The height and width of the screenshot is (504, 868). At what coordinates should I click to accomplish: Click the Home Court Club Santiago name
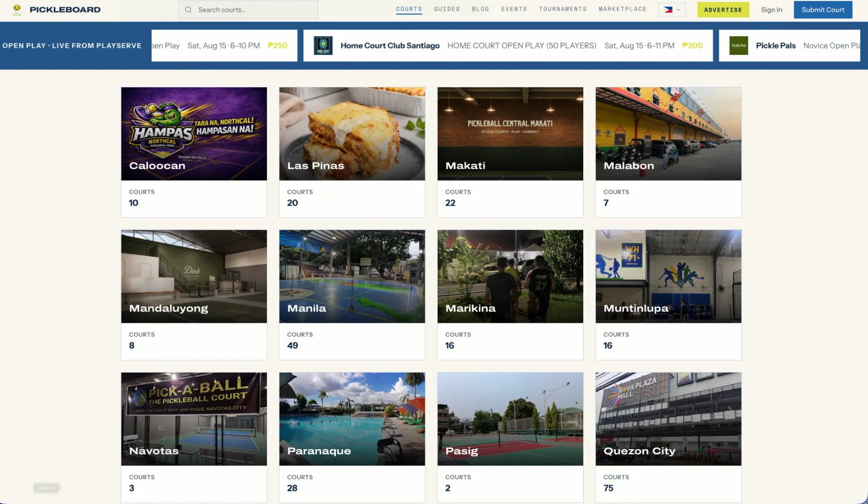390,46
